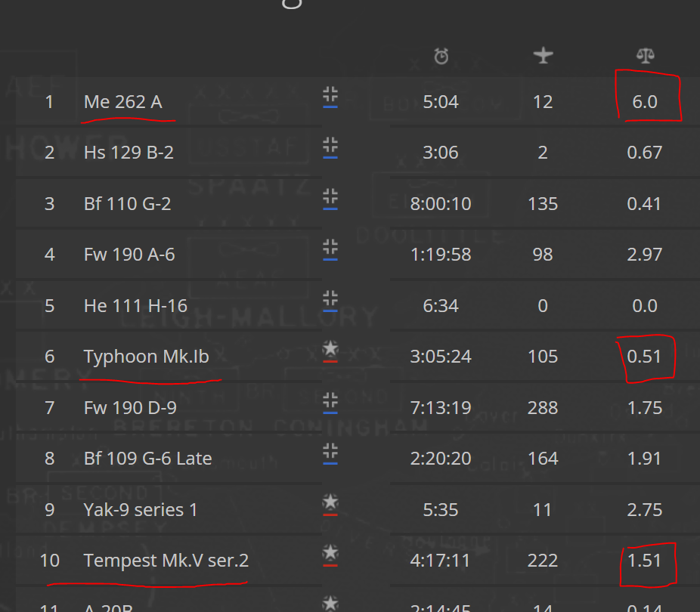Click the 222 kills count for Tempest Mk.V ser.2
The height and width of the screenshot is (612, 700).
coord(543,561)
